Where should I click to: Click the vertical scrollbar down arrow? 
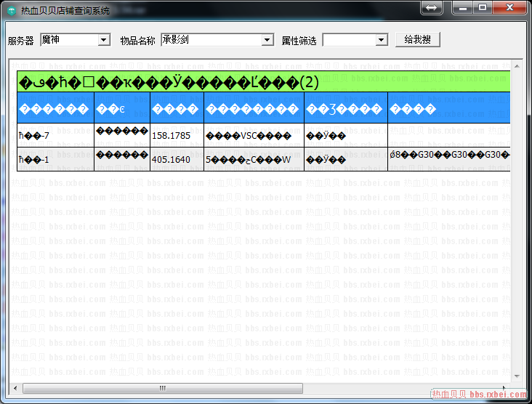click(x=517, y=376)
